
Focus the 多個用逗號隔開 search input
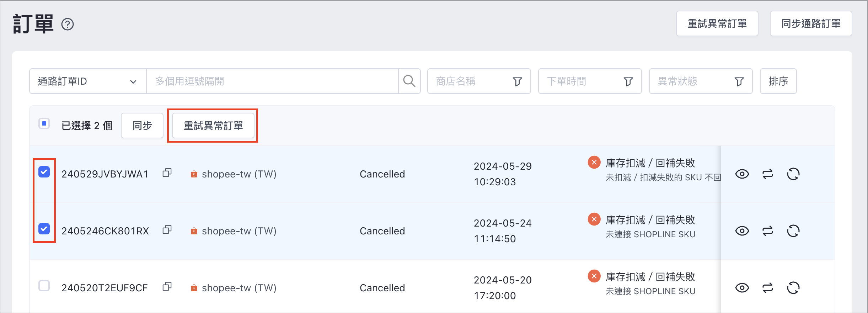(272, 81)
